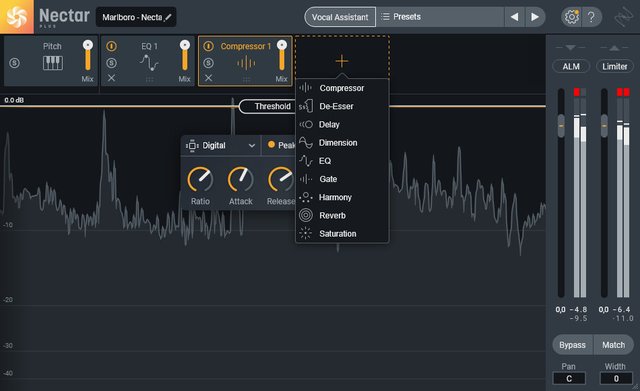Choose Compressor from the add-module menu
The width and height of the screenshot is (640, 391).
(x=342, y=88)
